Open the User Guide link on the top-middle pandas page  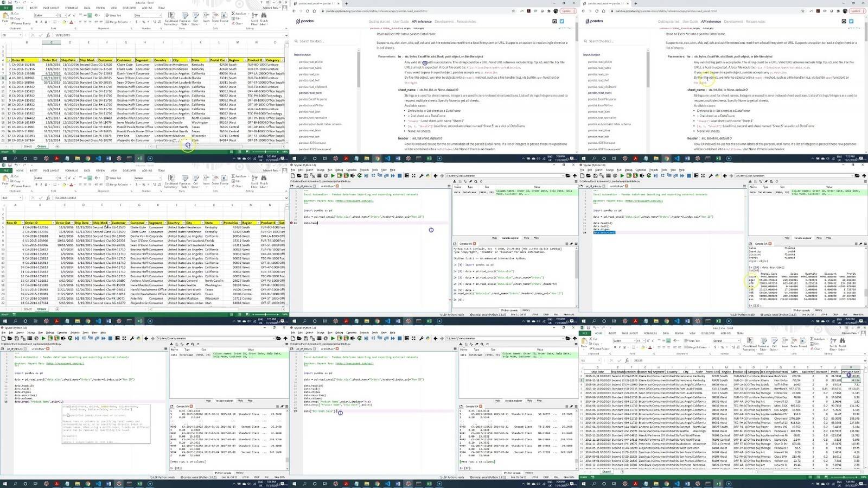click(x=401, y=21)
